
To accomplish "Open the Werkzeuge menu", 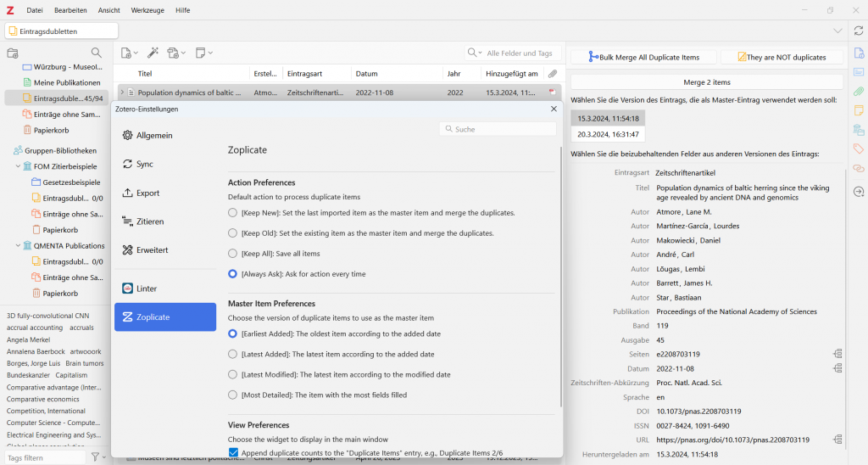I will (x=147, y=10).
